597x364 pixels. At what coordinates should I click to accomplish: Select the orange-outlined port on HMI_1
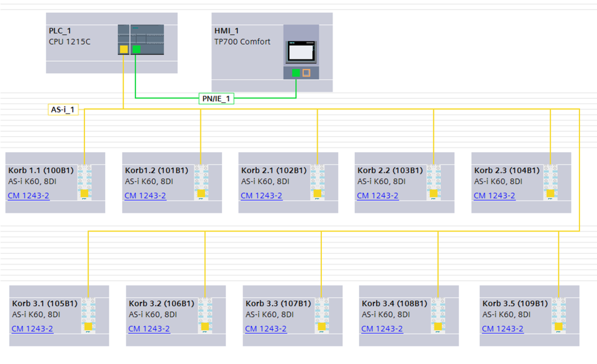tap(306, 73)
